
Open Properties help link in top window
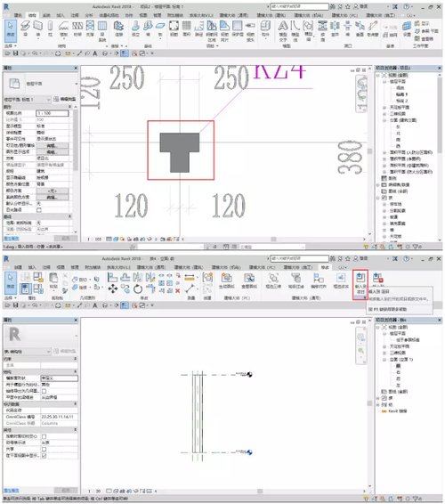click(12, 239)
